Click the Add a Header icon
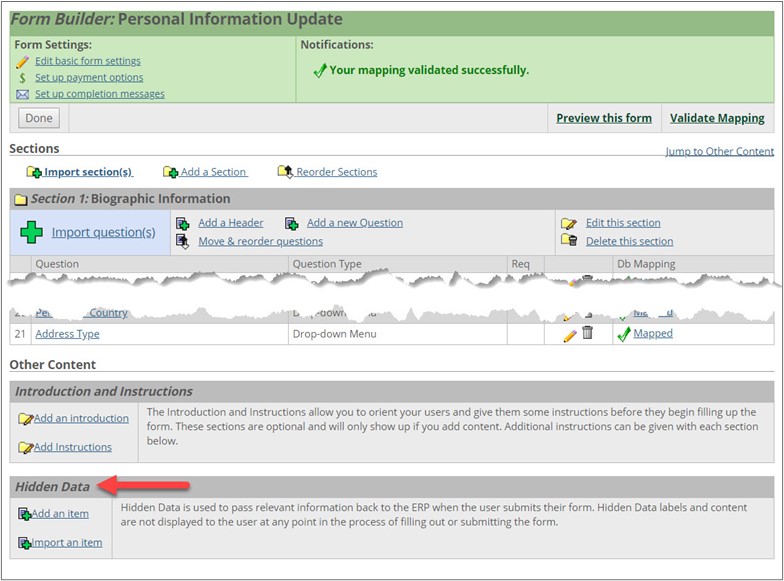 click(182, 223)
